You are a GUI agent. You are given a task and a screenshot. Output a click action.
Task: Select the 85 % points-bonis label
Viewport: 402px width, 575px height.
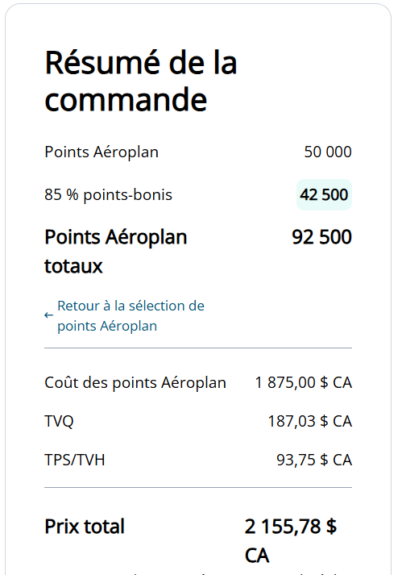pos(108,195)
